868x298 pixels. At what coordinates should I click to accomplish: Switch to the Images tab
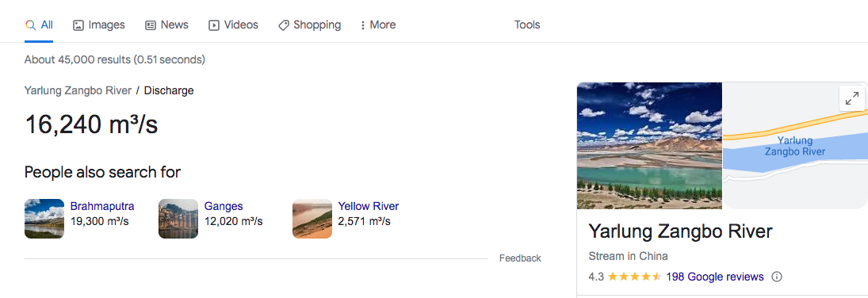pos(99,25)
